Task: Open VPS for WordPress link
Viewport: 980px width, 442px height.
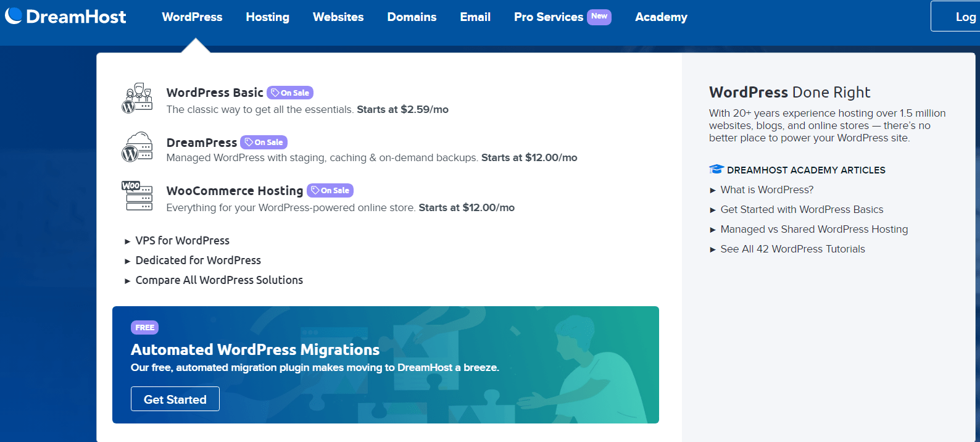Action: point(182,241)
